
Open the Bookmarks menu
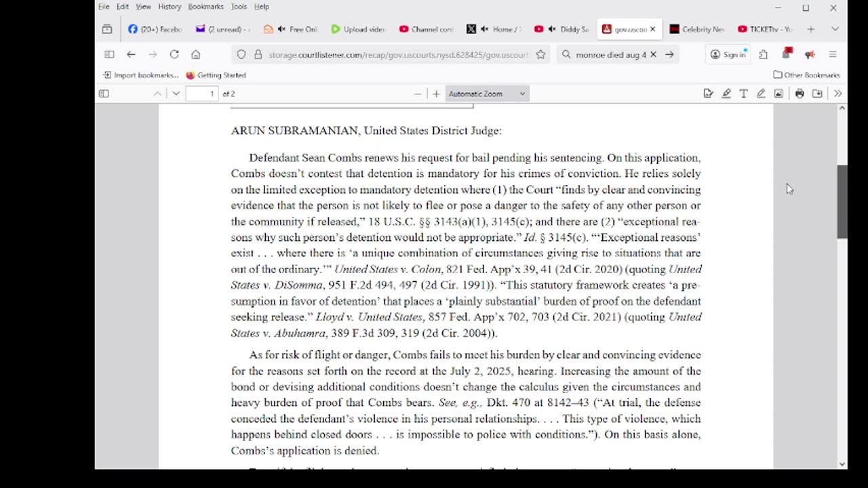pyautogui.click(x=205, y=7)
